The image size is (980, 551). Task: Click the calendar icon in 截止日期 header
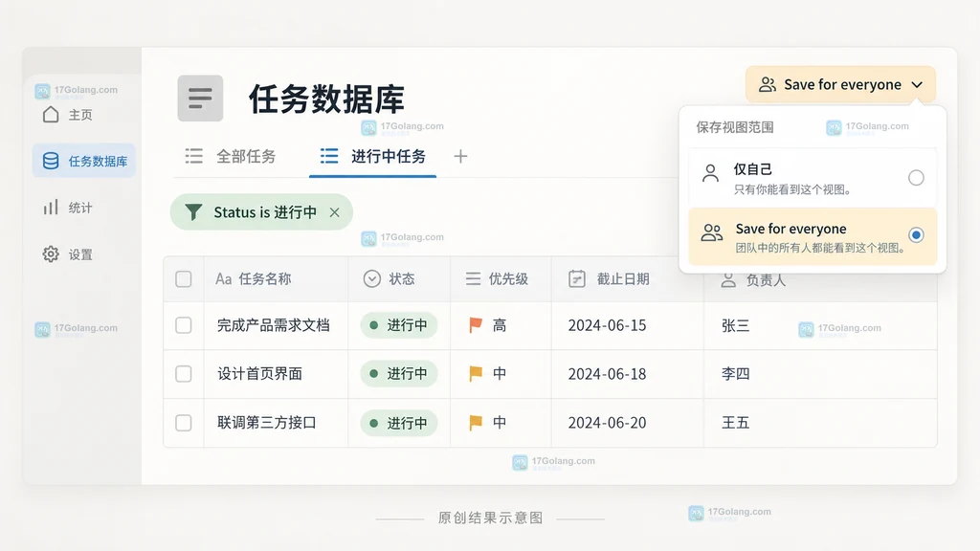tap(577, 278)
